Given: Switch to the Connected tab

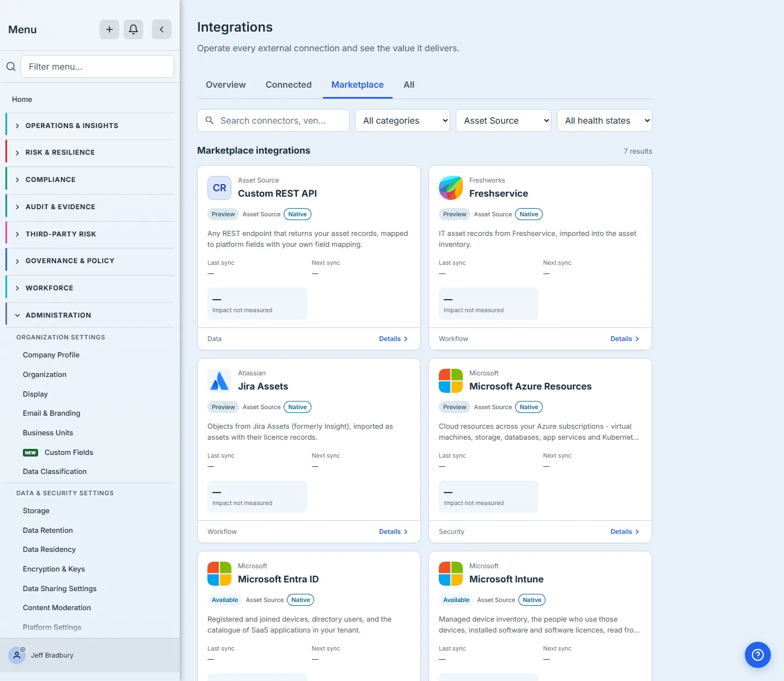Looking at the screenshot, I should pyautogui.click(x=289, y=84).
